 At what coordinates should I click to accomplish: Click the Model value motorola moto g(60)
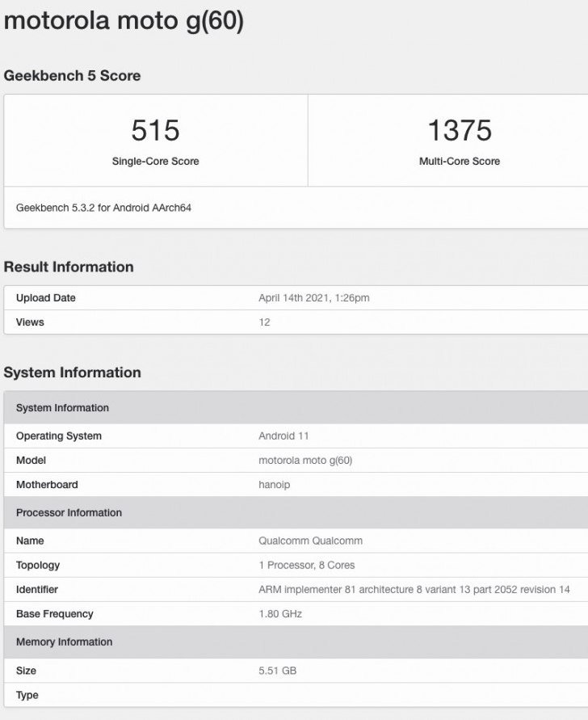305,460
